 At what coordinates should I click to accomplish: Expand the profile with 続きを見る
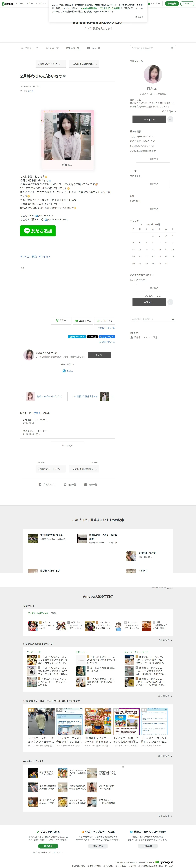pyautogui.click(x=169, y=112)
